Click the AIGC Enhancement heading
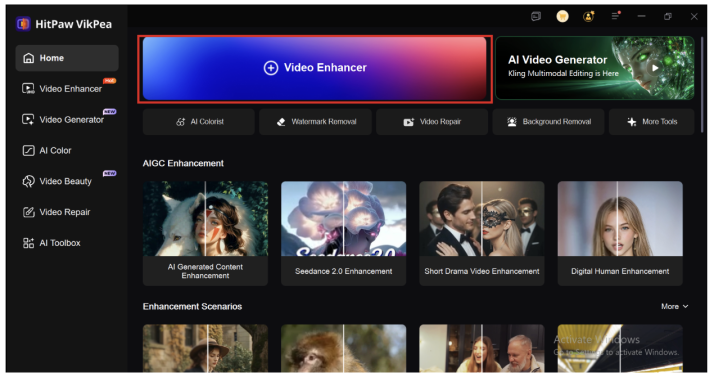Viewport: 714px width, 377px height. (x=183, y=163)
